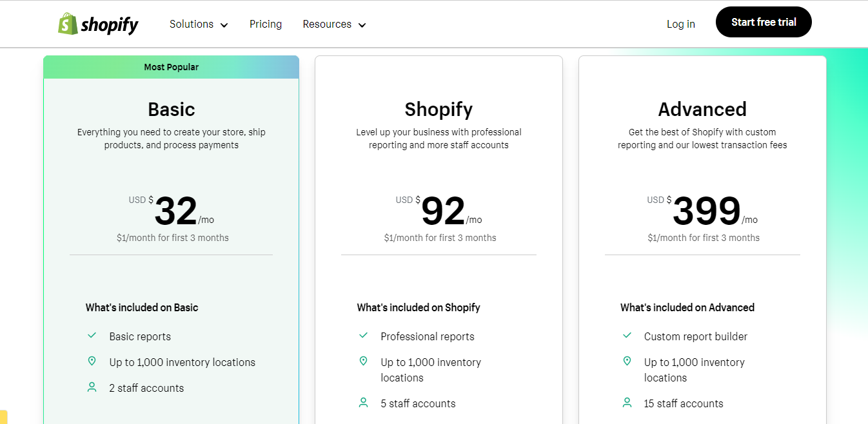Click Advanced plan's '$1/month for first 3 months'
Image resolution: width=868 pixels, height=424 pixels.
pos(704,238)
